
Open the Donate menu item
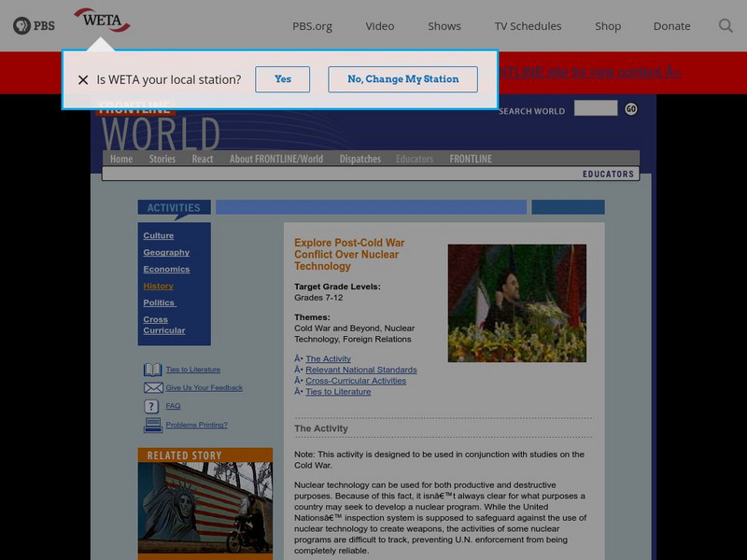pos(671,26)
